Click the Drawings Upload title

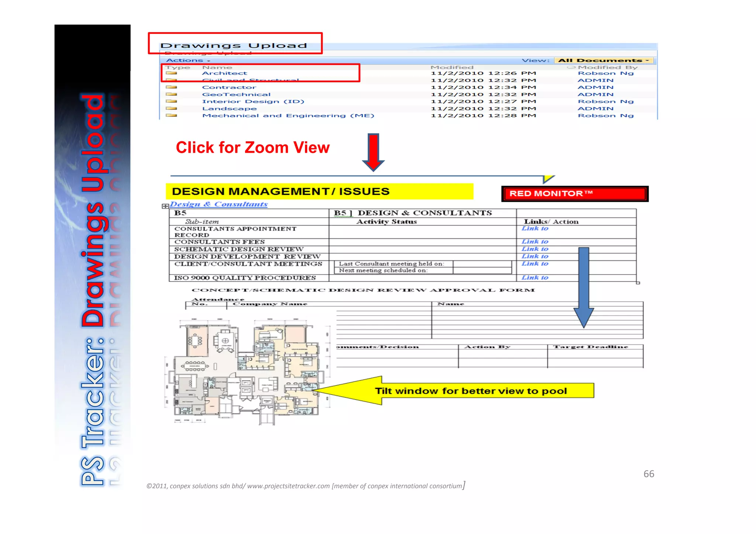tap(234, 45)
